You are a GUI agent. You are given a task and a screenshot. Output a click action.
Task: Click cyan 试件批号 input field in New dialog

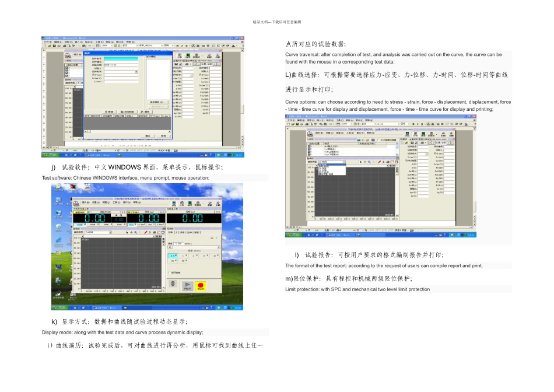click(121, 58)
